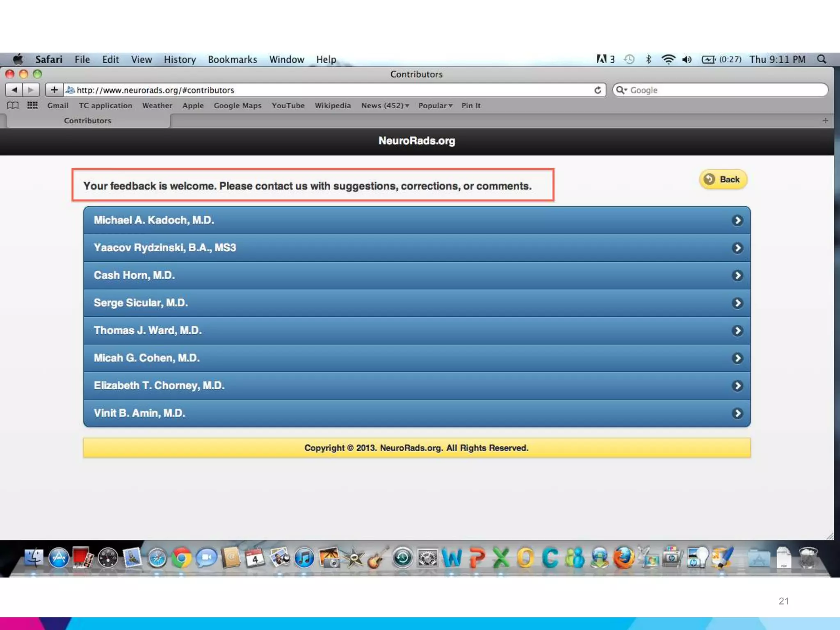Screen dimensions: 840x630
Task: Open the News (452) bookmark dropdown
Action: point(385,105)
